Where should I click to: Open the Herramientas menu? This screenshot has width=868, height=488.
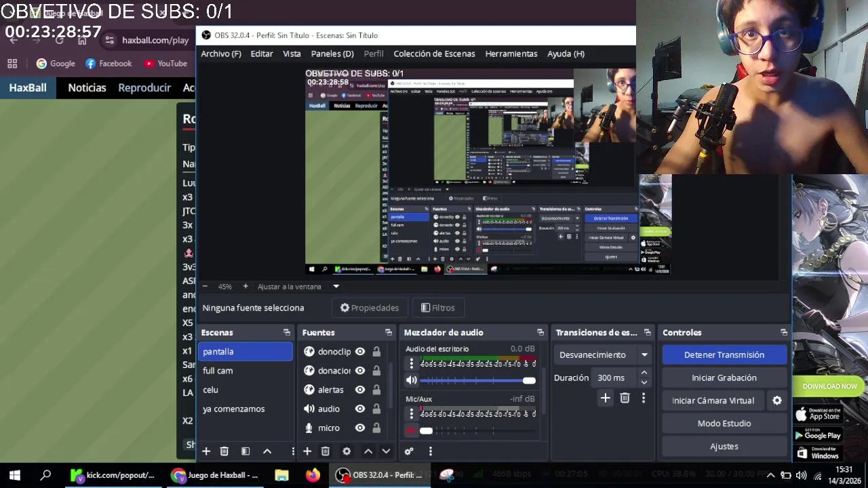(511, 54)
